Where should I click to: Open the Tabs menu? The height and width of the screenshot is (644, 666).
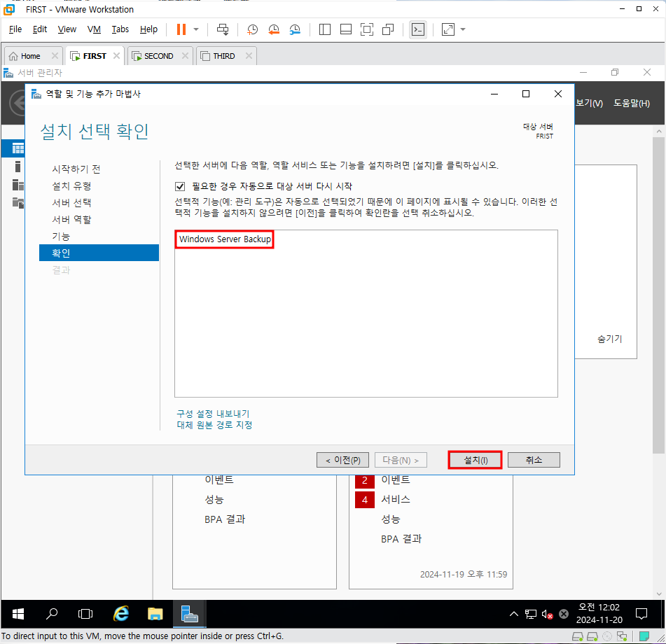120,29
